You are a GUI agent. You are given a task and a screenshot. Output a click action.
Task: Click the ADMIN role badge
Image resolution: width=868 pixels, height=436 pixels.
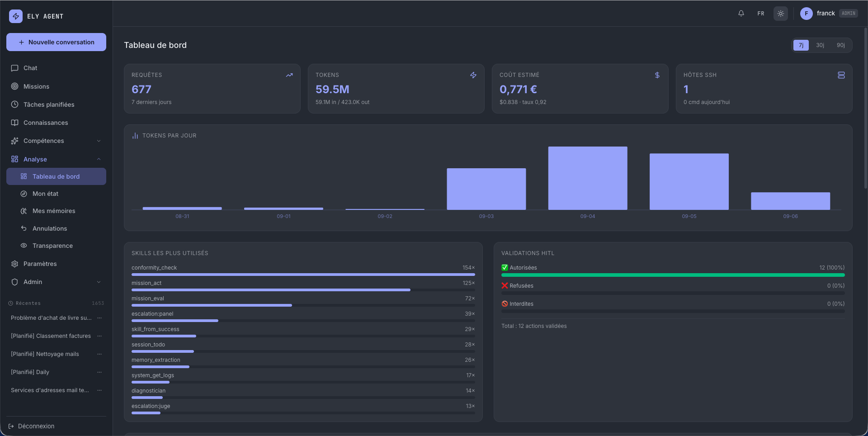(x=849, y=14)
